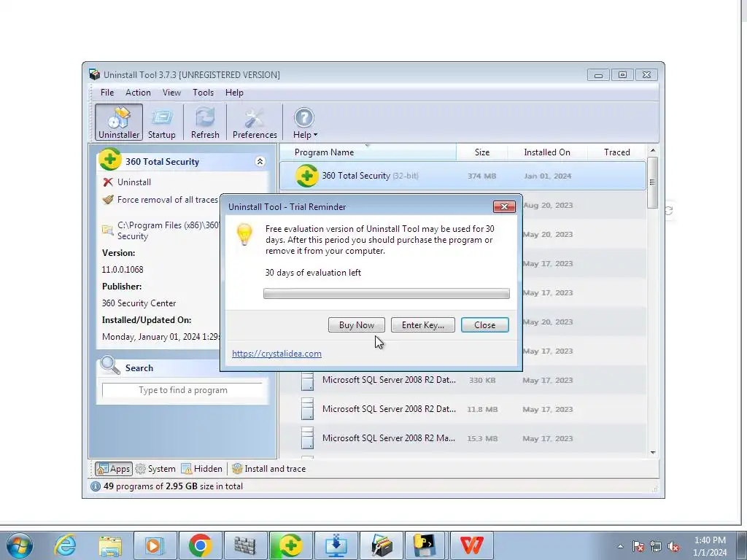This screenshot has height=560, width=747.
Task: Open the media player taskbar icon
Action: click(155, 545)
